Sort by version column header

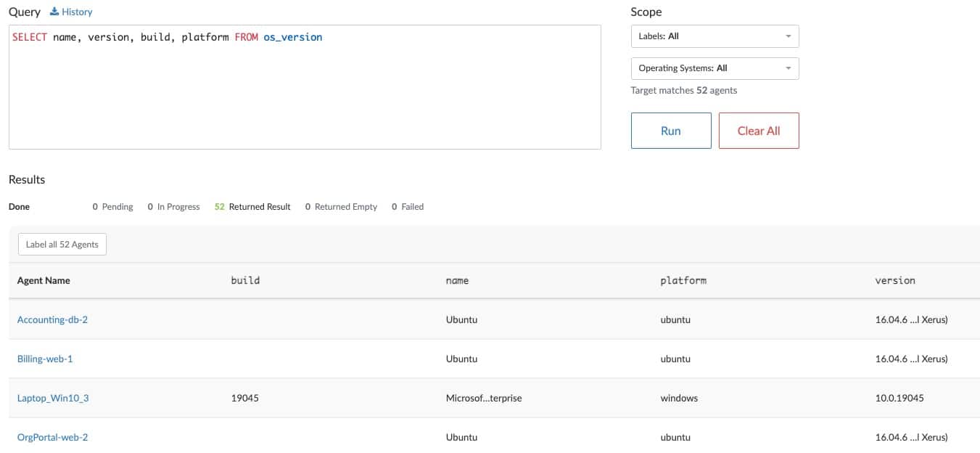click(x=894, y=280)
